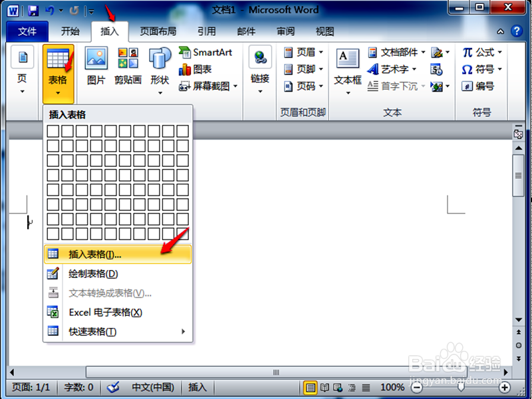Switch to Web Layout view
The image size is (532, 399).
[338, 388]
